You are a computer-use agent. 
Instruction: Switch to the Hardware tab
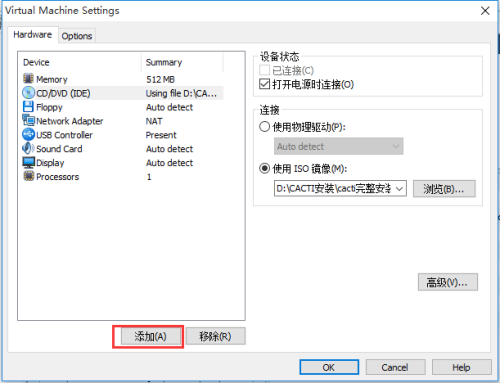pyautogui.click(x=33, y=35)
